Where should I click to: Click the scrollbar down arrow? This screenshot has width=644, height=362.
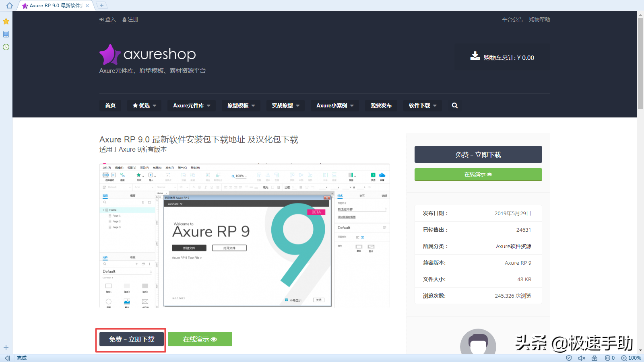tap(640, 351)
